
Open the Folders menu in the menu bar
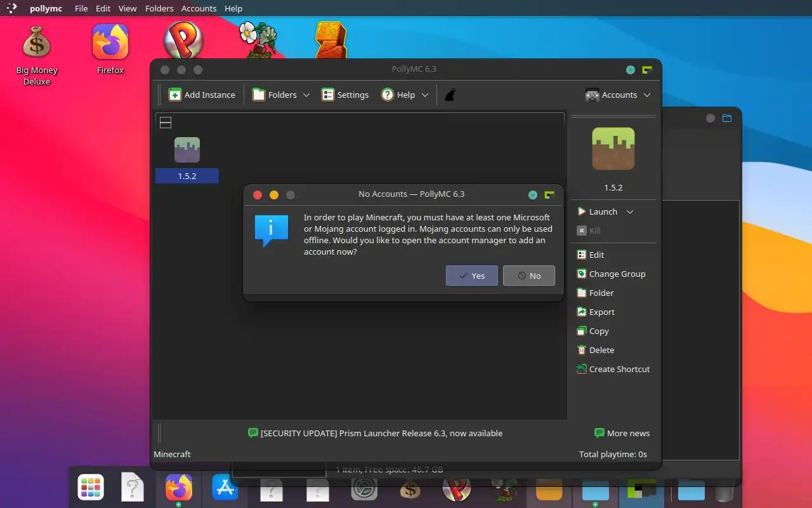159,8
